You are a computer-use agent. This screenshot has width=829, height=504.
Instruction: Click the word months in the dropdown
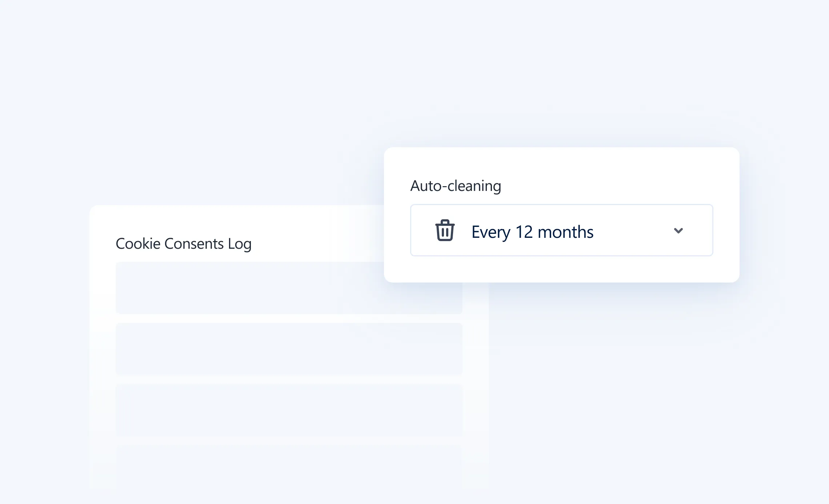[565, 232]
